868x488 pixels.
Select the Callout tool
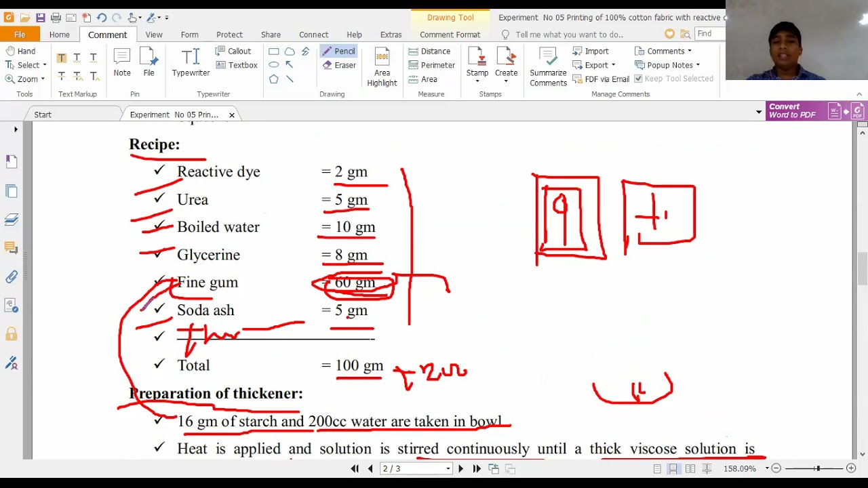[233, 52]
